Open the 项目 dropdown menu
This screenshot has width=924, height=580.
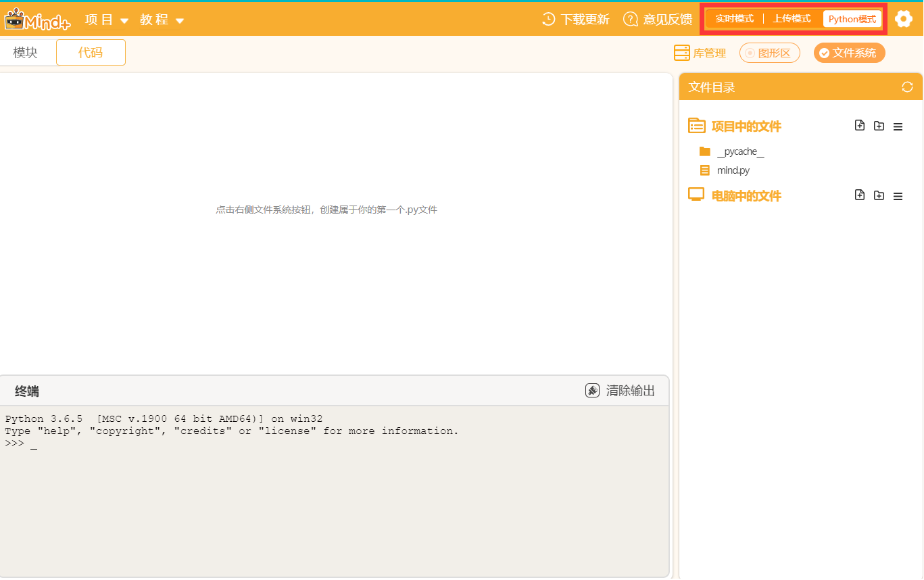107,20
